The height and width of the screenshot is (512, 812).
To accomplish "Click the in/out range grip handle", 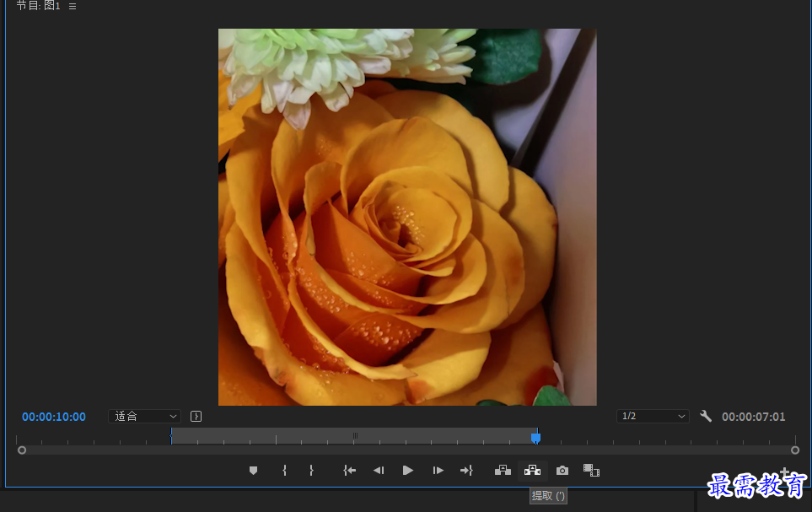I will (x=355, y=436).
